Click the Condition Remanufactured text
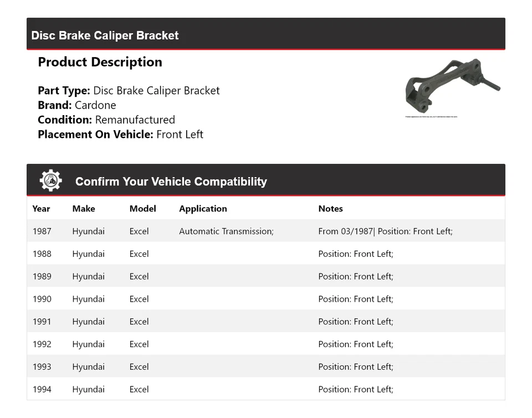 tap(106, 120)
